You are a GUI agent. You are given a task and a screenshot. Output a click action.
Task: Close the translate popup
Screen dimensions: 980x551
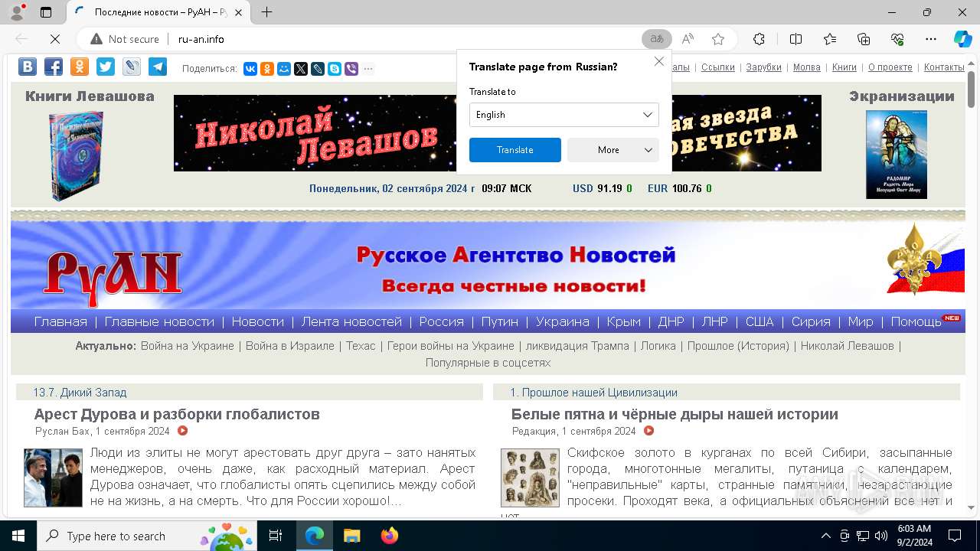point(658,61)
